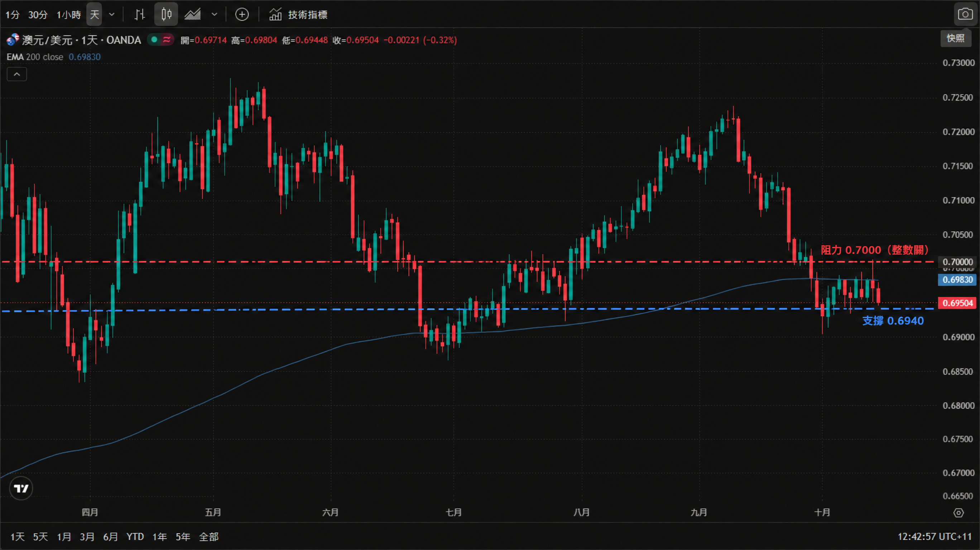Viewport: 980px width, 550px height.
Task: Click the 十月 time axis label
Action: tap(822, 513)
